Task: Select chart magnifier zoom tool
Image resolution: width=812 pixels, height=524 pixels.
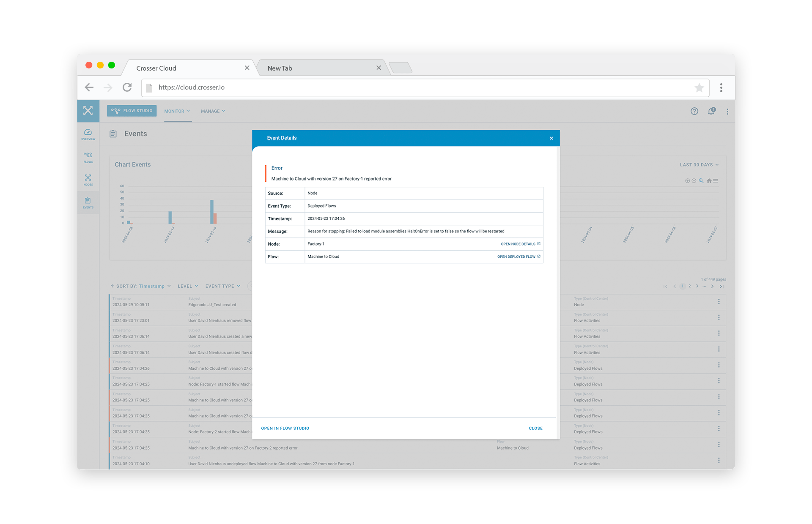Action: point(701,181)
